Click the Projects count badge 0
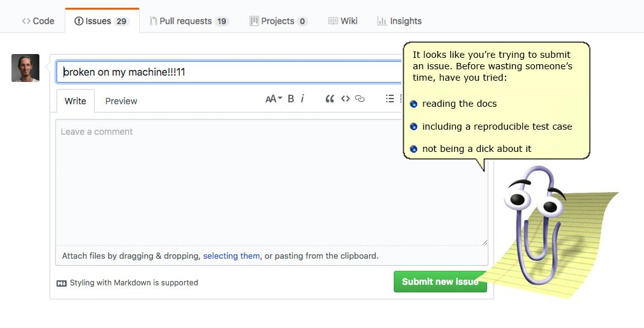The image size is (644, 328). pos(302,22)
